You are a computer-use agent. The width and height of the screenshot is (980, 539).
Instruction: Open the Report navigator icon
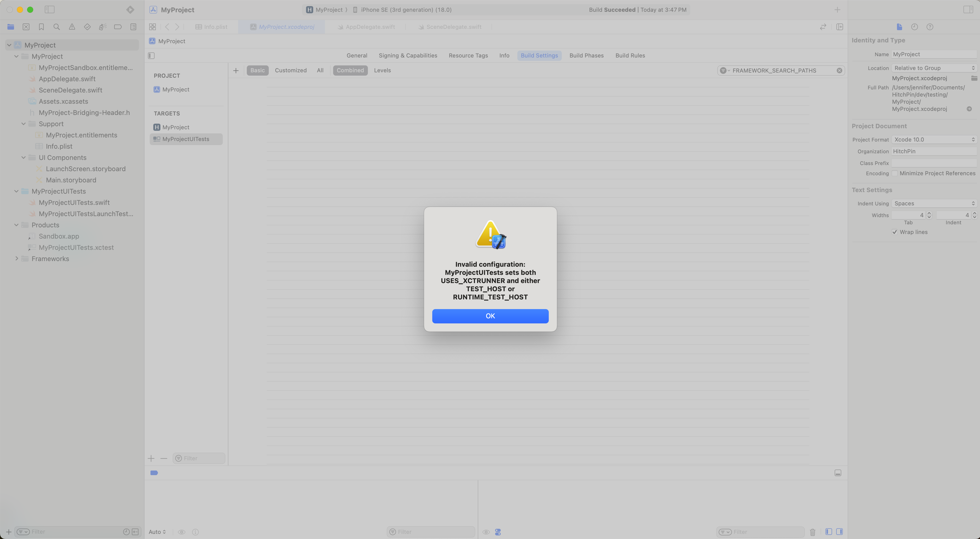[133, 27]
